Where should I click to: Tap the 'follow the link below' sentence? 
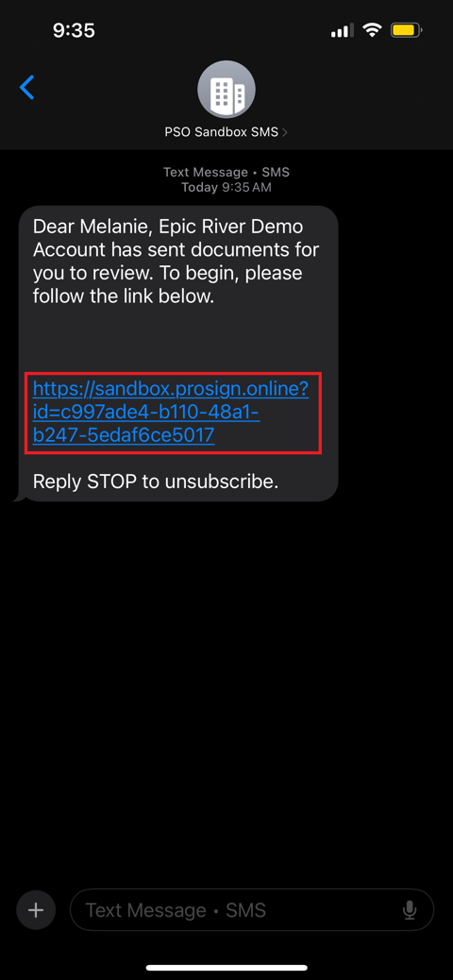click(123, 296)
